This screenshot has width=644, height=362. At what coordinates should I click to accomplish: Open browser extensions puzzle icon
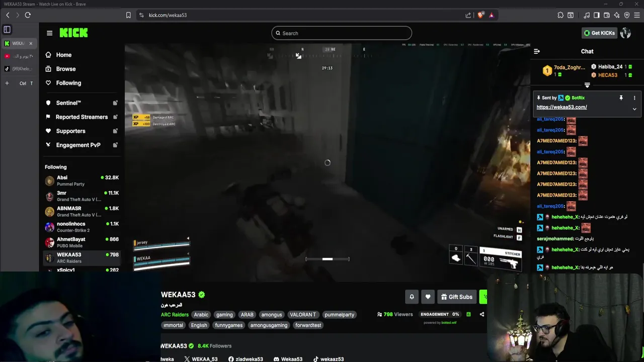[x=560, y=15]
